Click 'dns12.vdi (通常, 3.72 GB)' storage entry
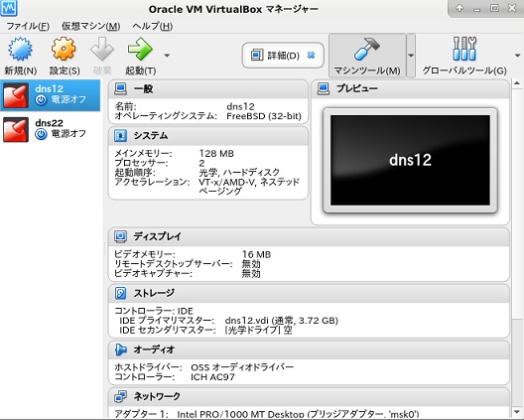The image size is (524, 420). [282, 321]
